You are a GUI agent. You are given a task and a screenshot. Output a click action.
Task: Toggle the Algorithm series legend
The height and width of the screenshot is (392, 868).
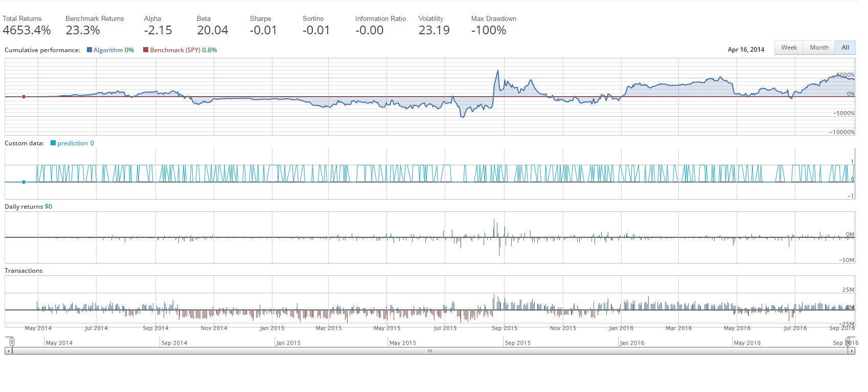pos(110,50)
